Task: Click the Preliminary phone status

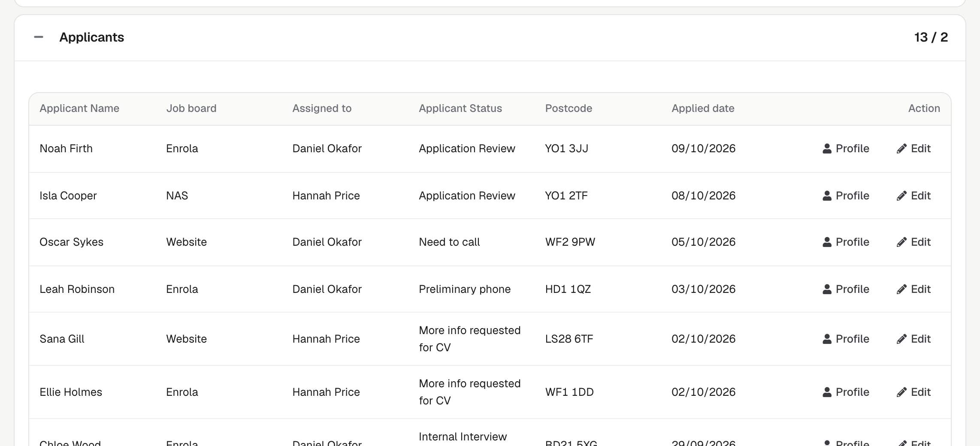Action: coord(465,289)
